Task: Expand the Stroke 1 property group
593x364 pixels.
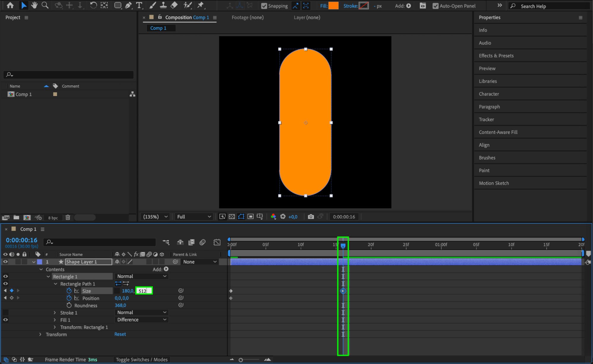Action: point(55,313)
